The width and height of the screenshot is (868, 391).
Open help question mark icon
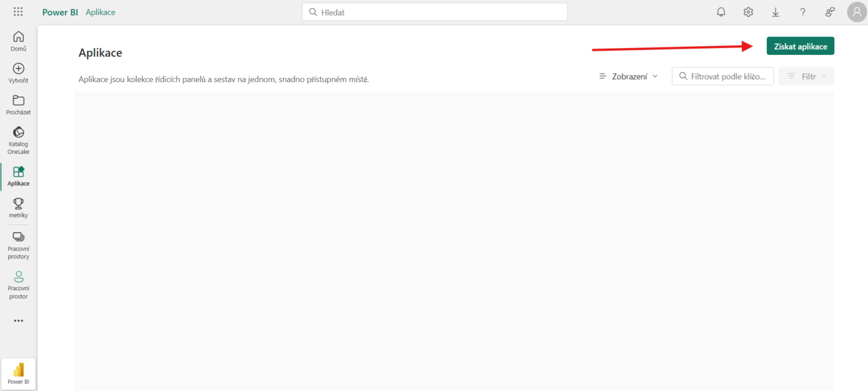[802, 12]
